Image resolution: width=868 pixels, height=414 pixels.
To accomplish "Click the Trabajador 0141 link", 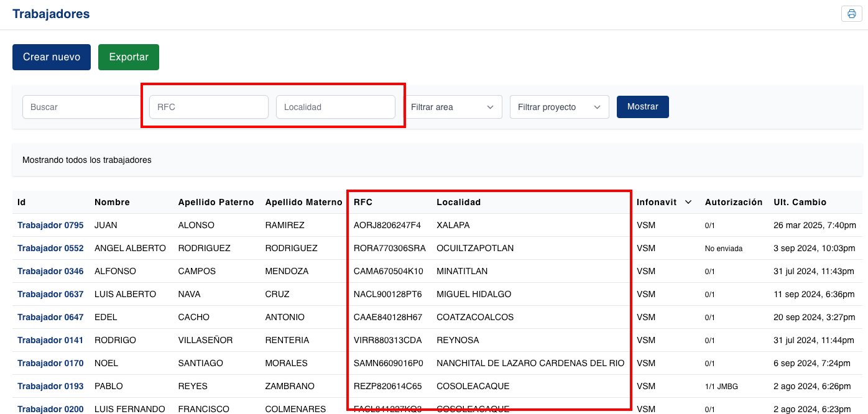I will (x=50, y=340).
